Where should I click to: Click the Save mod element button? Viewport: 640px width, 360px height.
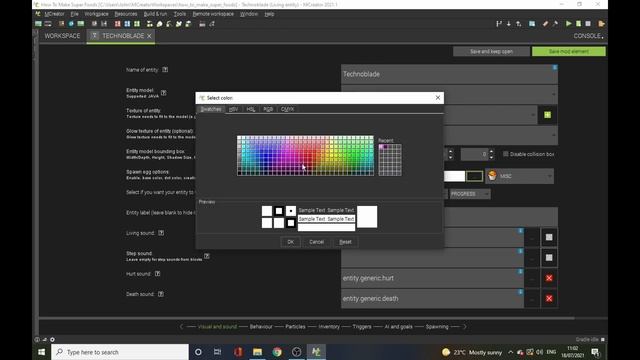tap(569, 51)
